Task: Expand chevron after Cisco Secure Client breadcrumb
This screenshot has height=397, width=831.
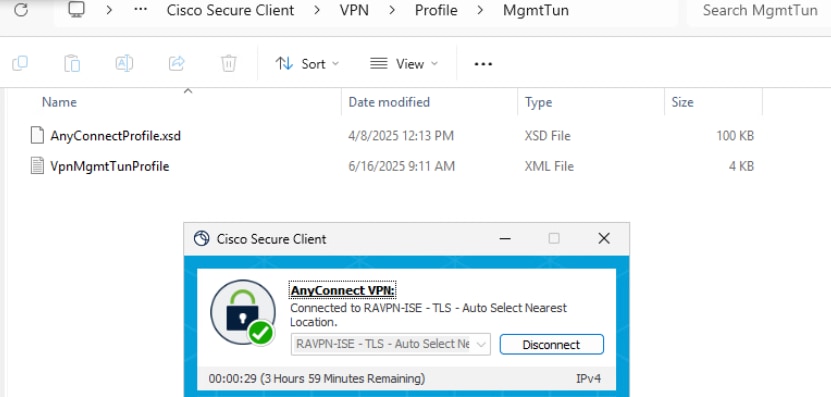Action: click(x=317, y=10)
